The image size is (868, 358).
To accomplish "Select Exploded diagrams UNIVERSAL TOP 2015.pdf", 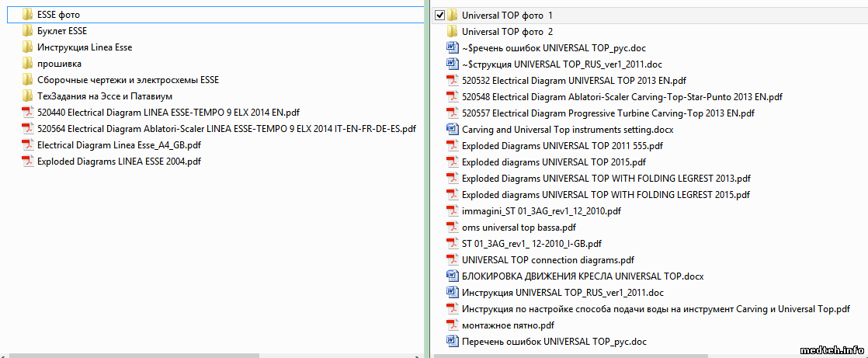I will click(554, 162).
